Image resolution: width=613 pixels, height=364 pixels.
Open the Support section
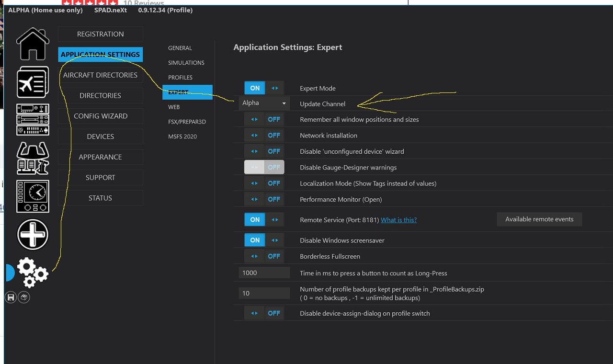(x=101, y=177)
